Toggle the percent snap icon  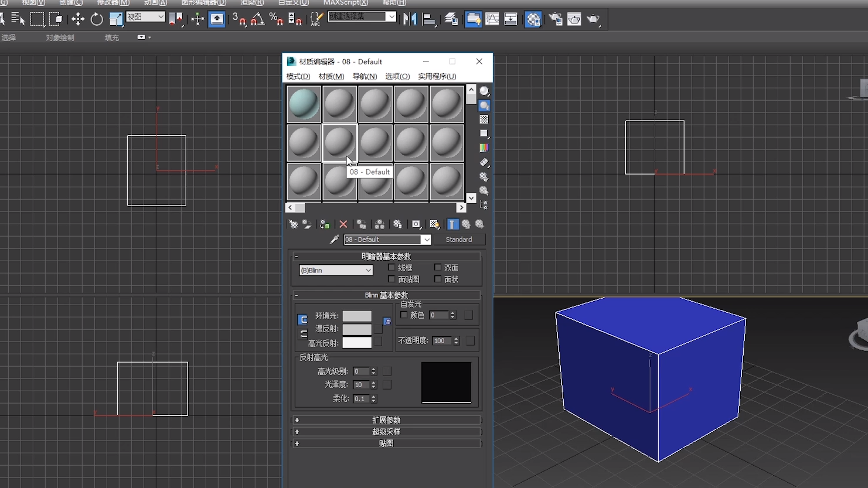point(276,19)
